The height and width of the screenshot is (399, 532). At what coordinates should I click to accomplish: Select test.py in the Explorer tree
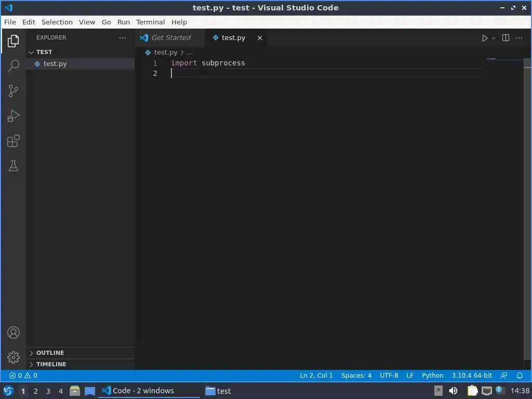(x=81, y=64)
